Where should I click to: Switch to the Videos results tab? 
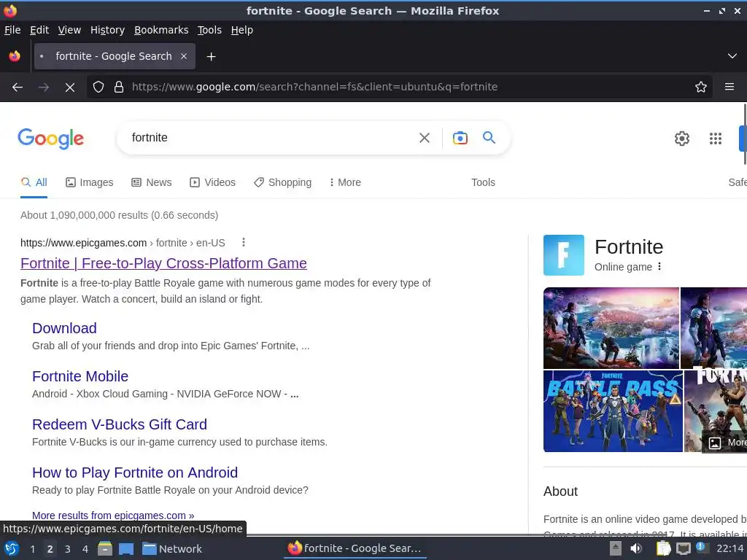212,182
